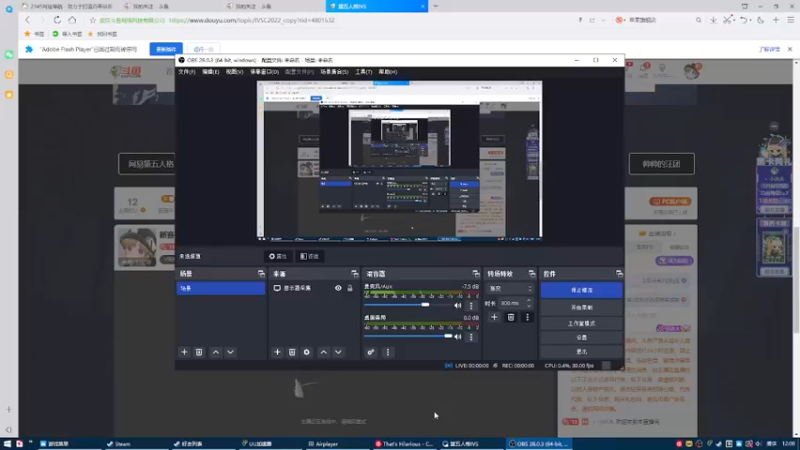Move scene up in Scenes panel
The width and height of the screenshot is (800, 450).
tap(216, 352)
